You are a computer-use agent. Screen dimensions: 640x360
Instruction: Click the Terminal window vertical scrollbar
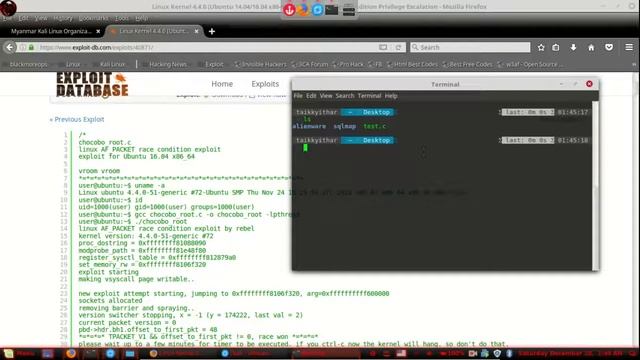[596, 186]
